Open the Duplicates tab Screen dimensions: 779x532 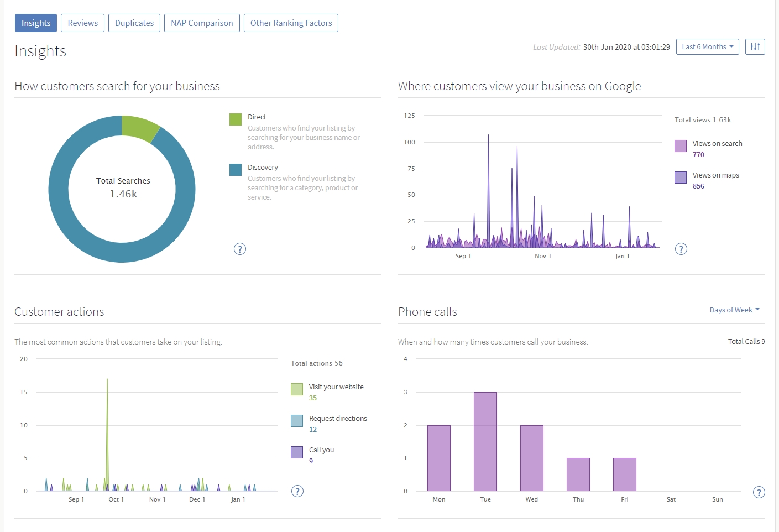[x=134, y=23]
